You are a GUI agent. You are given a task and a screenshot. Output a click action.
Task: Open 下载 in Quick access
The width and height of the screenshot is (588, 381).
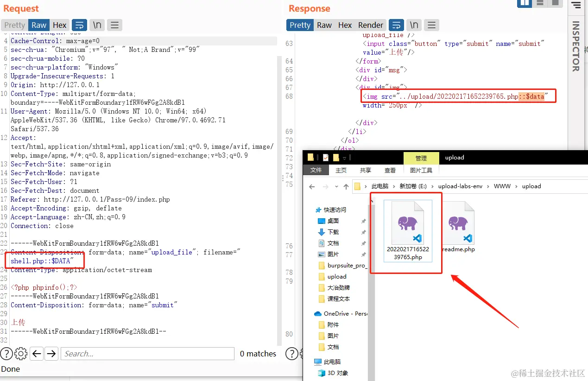pyautogui.click(x=329, y=232)
